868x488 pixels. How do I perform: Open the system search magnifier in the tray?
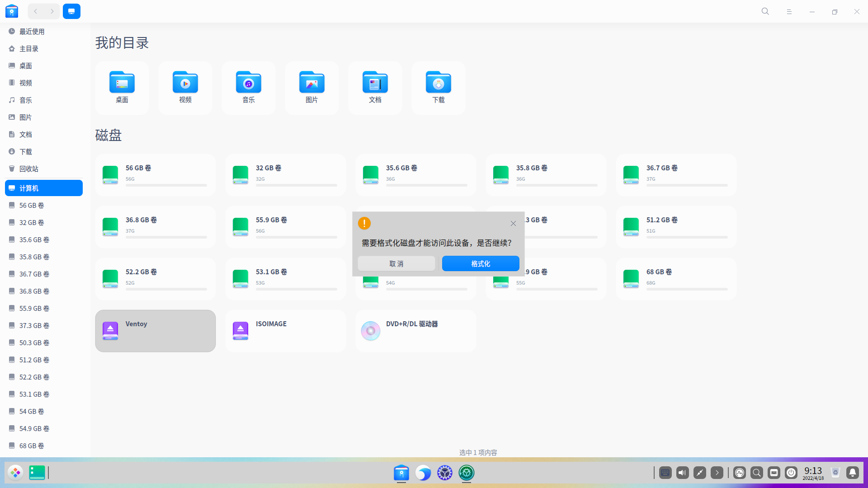(756, 473)
